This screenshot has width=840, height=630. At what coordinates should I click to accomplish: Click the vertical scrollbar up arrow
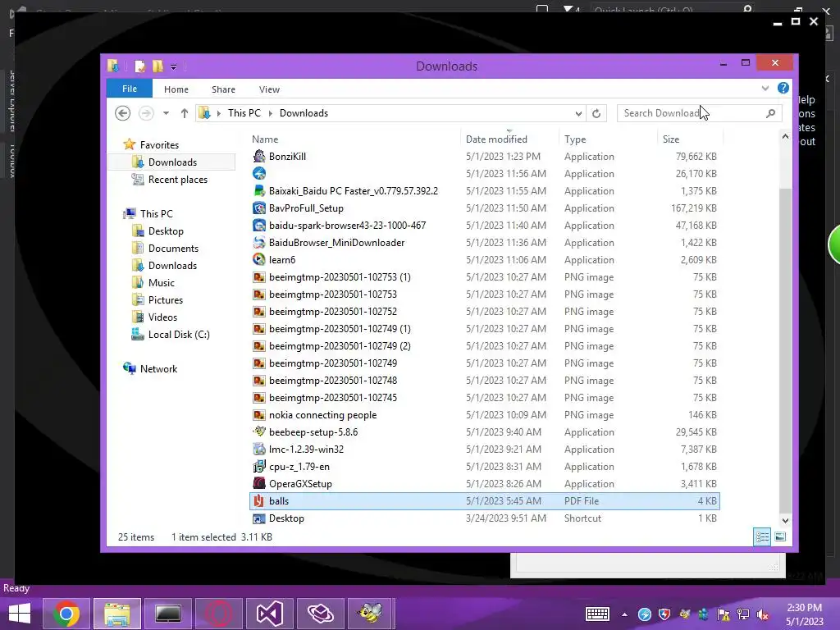pyautogui.click(x=785, y=137)
